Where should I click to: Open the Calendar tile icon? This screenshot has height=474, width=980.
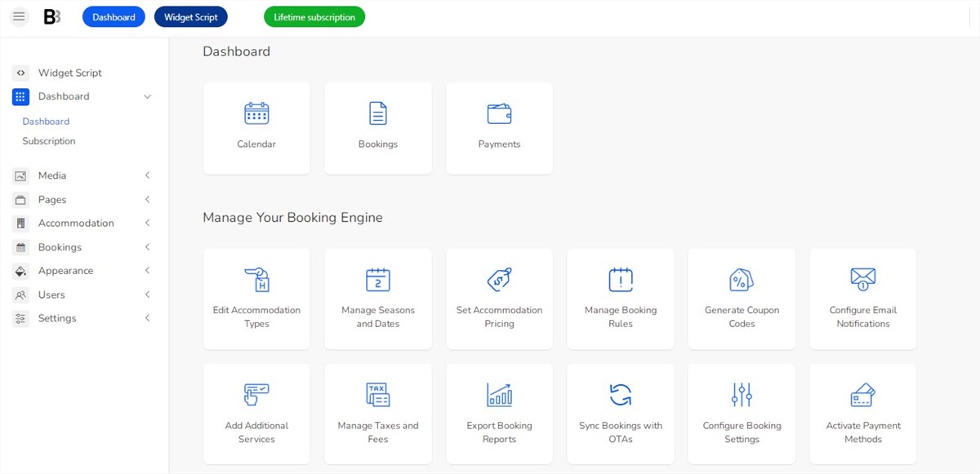tap(256, 114)
